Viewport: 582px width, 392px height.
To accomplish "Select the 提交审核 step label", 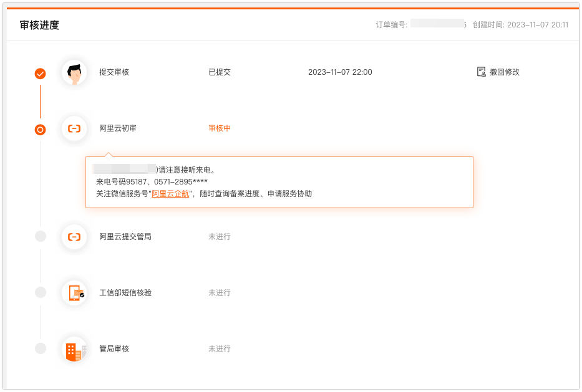I will [x=114, y=72].
